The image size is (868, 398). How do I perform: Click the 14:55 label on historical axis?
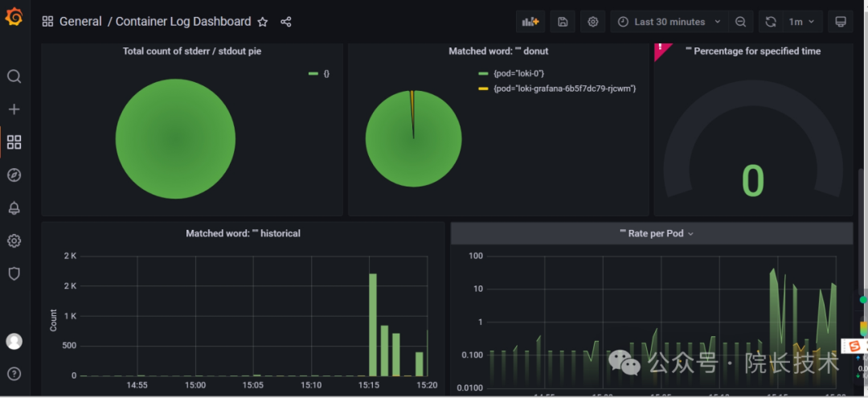pos(137,384)
